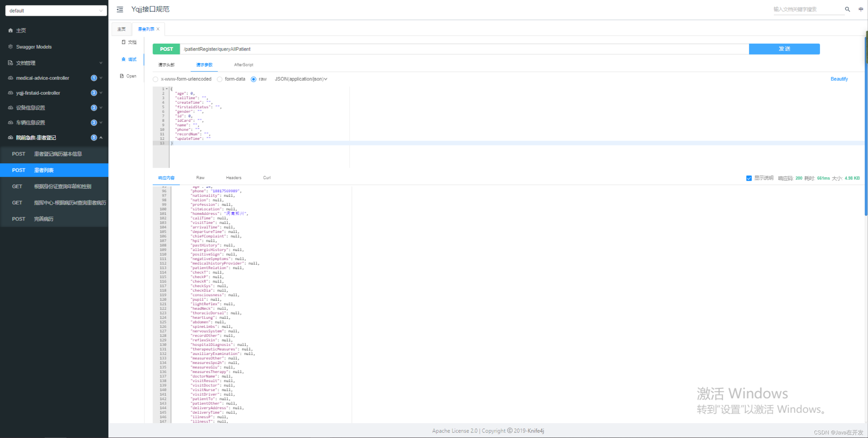The height and width of the screenshot is (438, 868).
Task: Click the Swagger Models icon
Action: [11, 47]
